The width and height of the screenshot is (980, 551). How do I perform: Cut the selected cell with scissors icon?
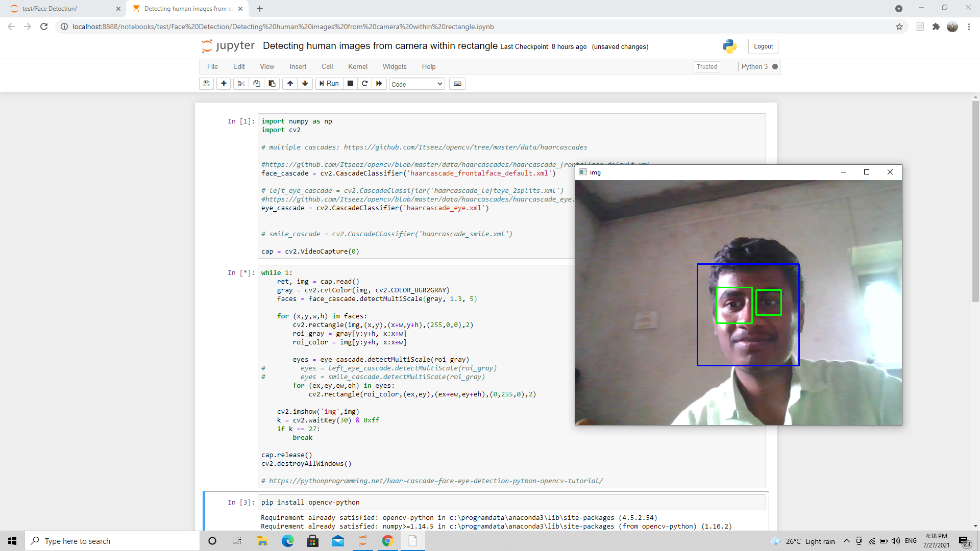[x=240, y=83]
